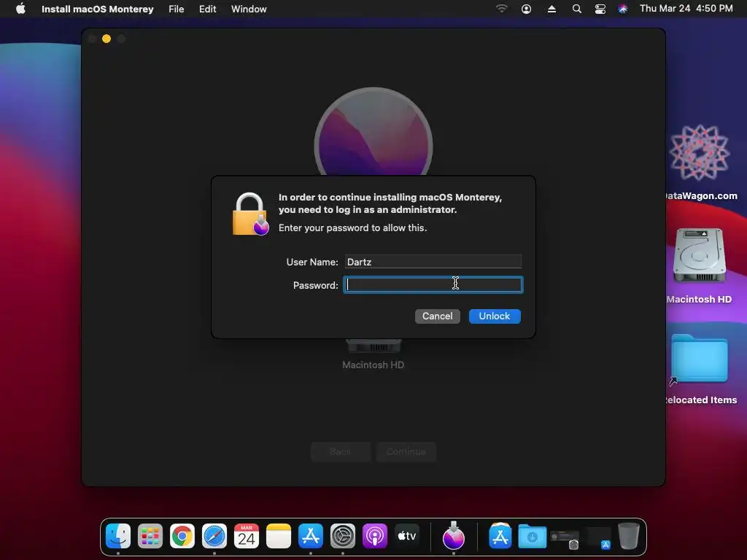
Task: Launch Google Chrome from the Dock
Action: point(182,536)
